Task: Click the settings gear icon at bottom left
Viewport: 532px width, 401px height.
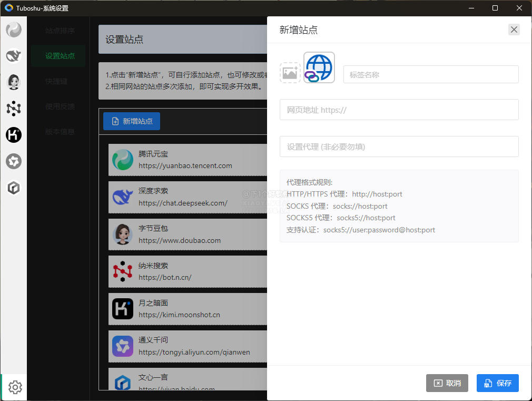Action: pyautogui.click(x=15, y=387)
